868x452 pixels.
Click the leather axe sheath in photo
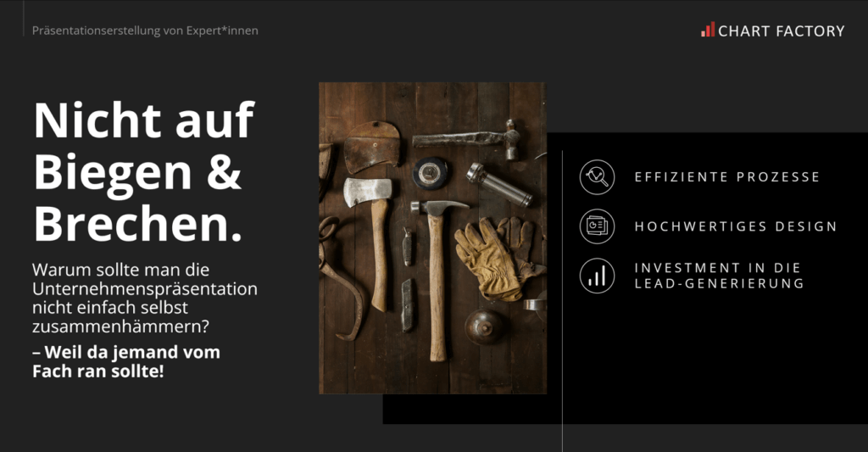[372, 147]
